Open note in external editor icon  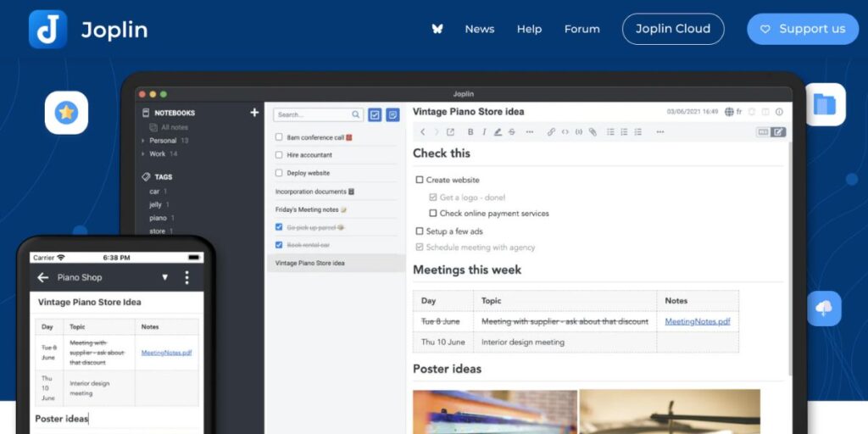coord(451,131)
